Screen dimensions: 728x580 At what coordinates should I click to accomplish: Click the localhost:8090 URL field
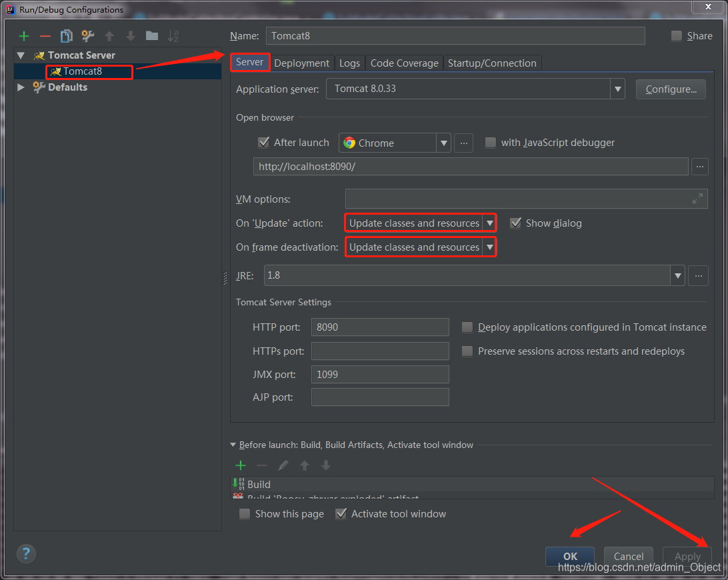(x=470, y=167)
